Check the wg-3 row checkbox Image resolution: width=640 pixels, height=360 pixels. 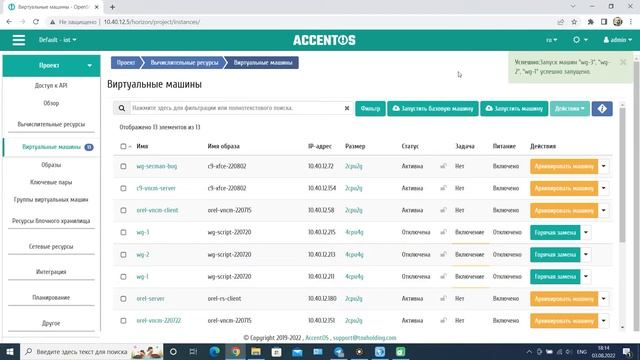click(123, 232)
